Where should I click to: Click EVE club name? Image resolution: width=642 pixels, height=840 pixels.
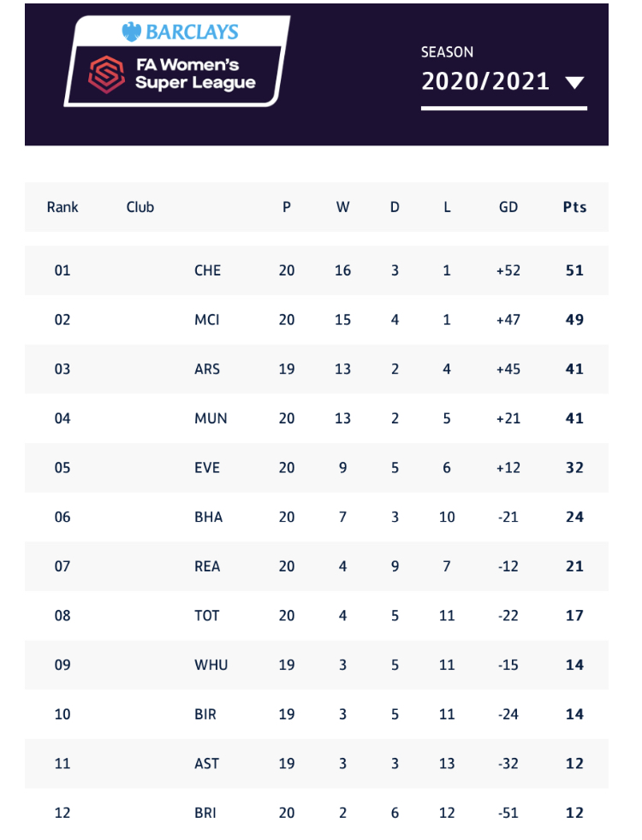point(207,468)
